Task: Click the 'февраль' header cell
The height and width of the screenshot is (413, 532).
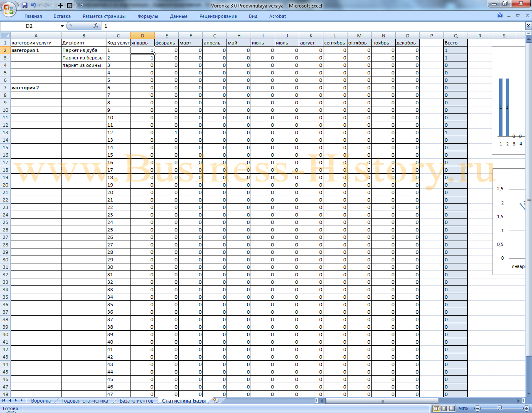Action: click(167, 43)
